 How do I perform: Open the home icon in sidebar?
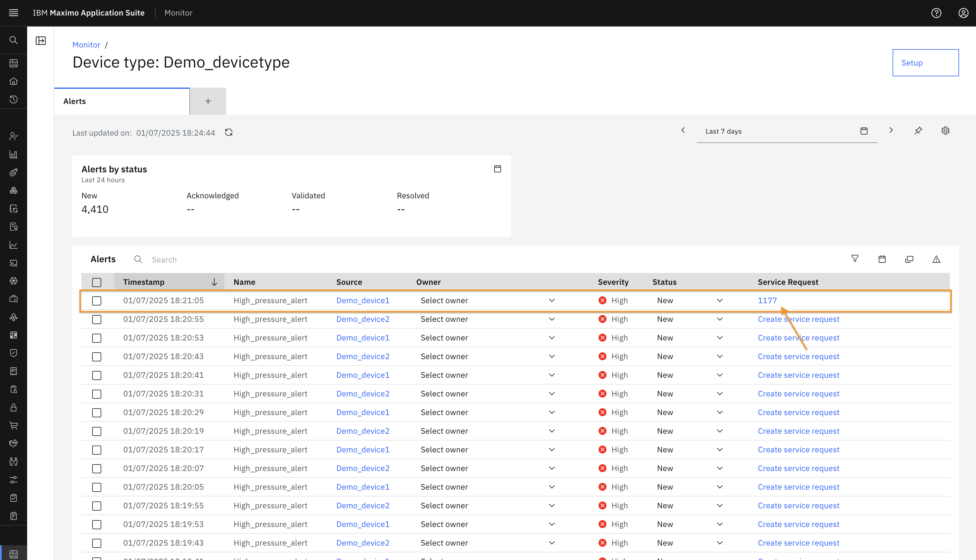point(14,81)
